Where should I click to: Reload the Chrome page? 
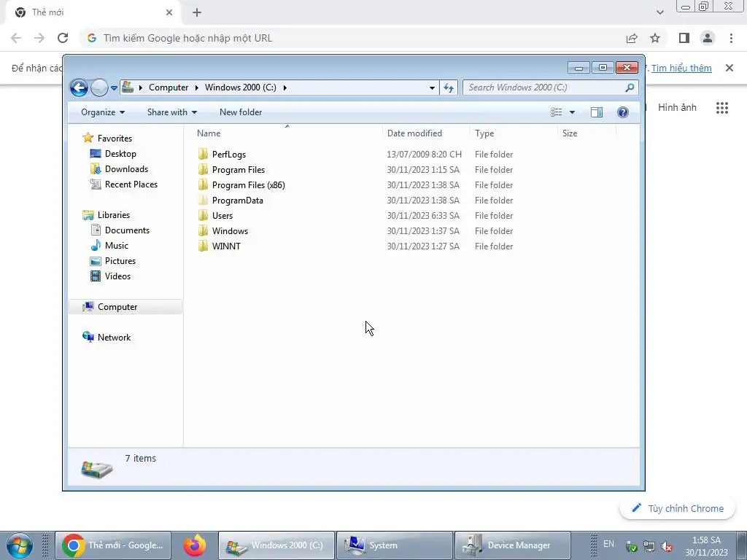tap(63, 38)
